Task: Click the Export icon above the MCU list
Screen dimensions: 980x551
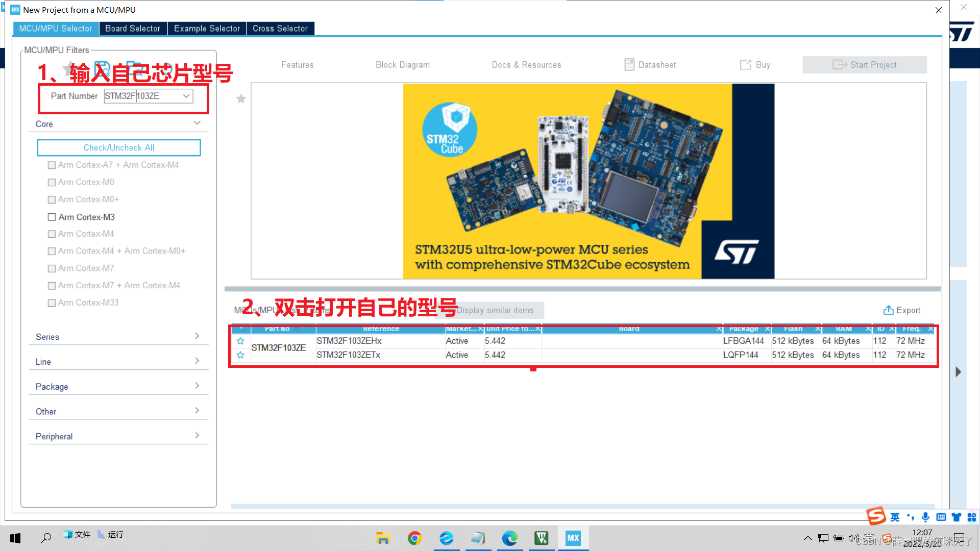Action: [888, 310]
